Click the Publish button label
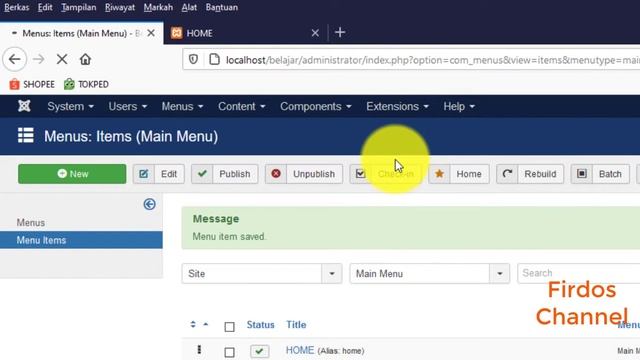The image size is (640, 360). coord(235,174)
